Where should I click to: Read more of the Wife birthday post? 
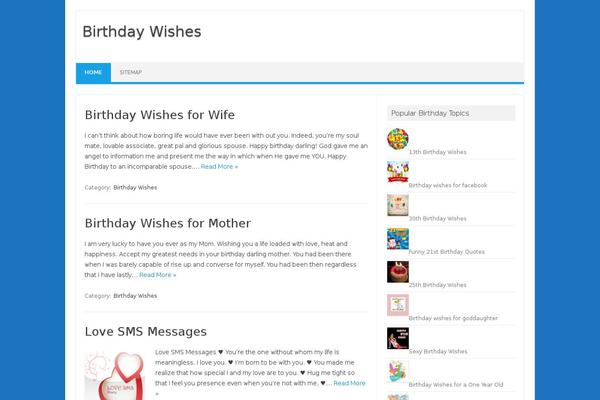click(219, 167)
